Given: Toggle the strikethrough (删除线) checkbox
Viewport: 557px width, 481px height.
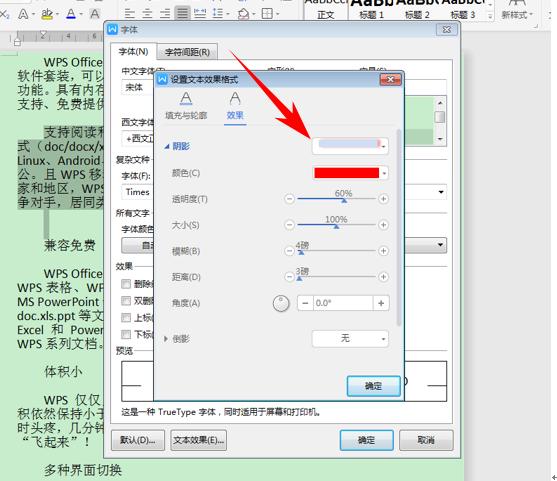Looking at the screenshot, I should coord(126,284).
